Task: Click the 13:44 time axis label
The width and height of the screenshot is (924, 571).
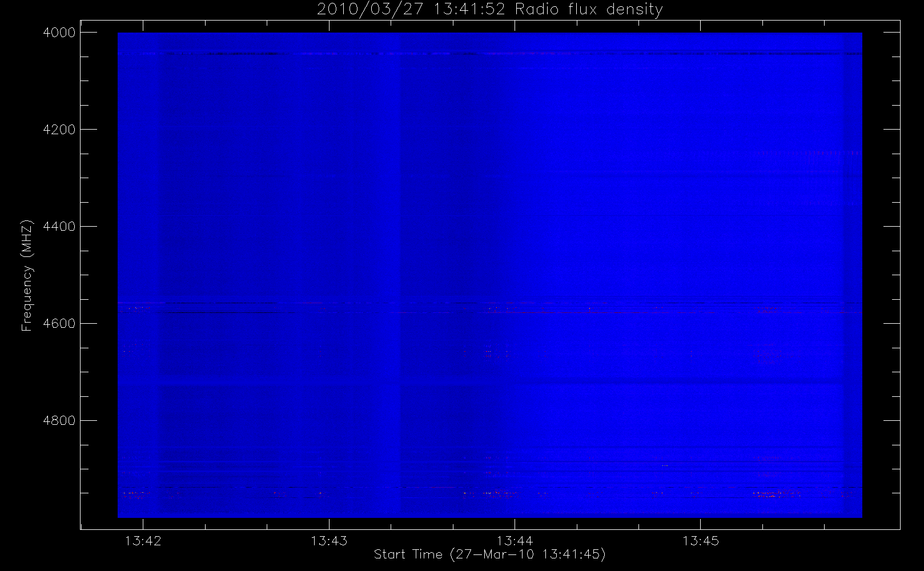Action: tap(515, 541)
